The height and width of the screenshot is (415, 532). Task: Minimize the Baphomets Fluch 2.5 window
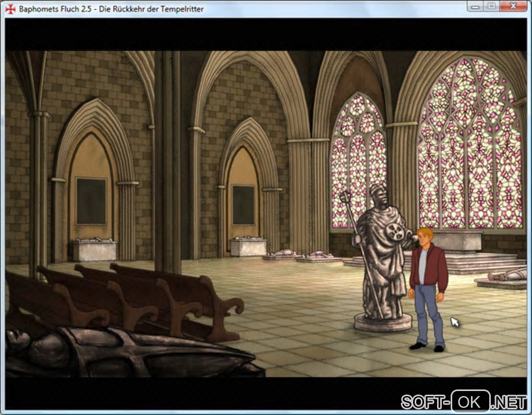[475, 6]
